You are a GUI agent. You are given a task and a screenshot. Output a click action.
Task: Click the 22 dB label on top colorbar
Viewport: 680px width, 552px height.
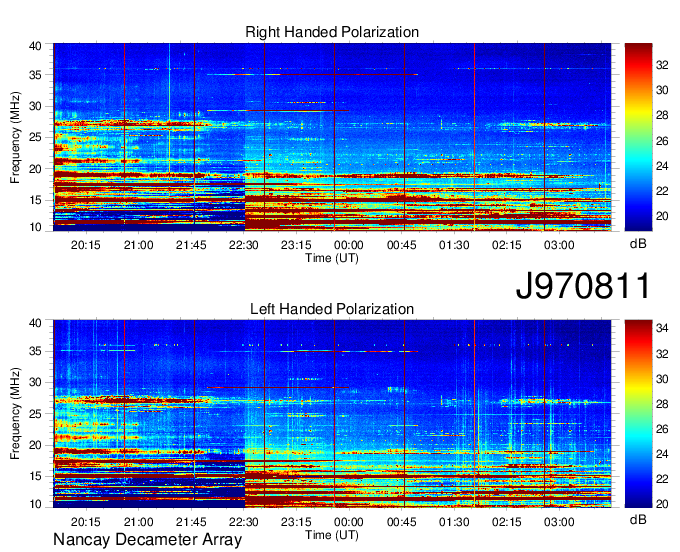tap(662, 191)
